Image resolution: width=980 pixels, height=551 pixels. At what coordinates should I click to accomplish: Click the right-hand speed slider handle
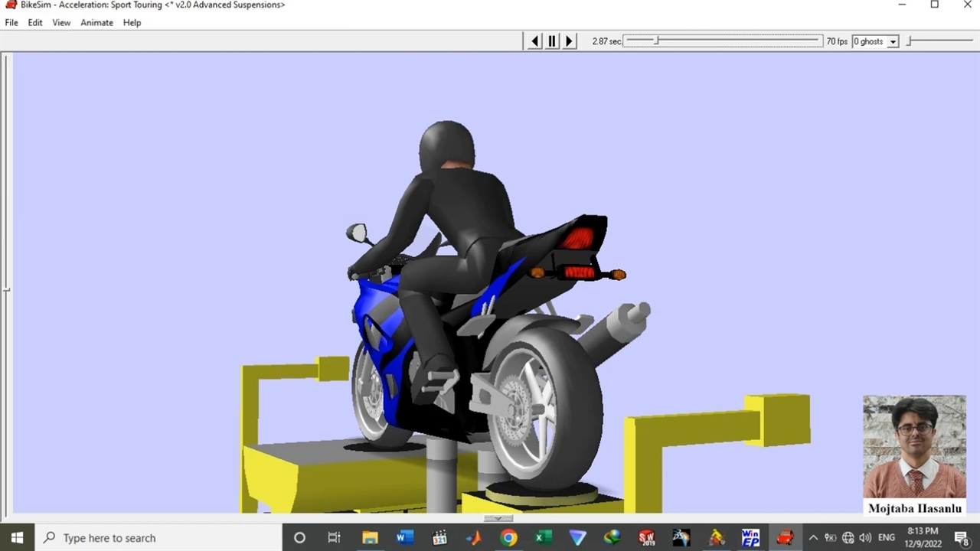910,41
